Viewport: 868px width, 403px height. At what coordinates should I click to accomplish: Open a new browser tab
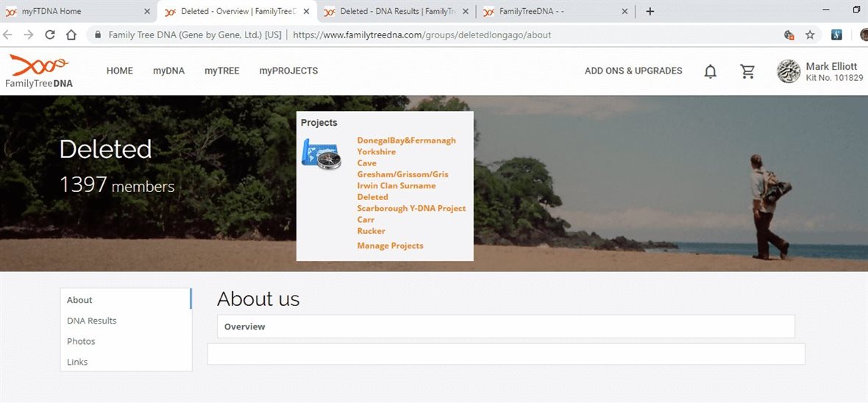[x=650, y=11]
